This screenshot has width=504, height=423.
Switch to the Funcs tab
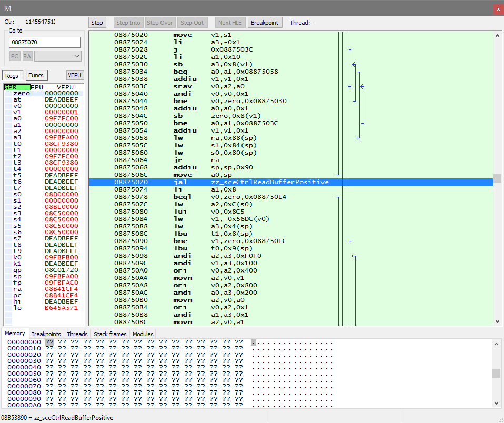pyautogui.click(x=36, y=75)
